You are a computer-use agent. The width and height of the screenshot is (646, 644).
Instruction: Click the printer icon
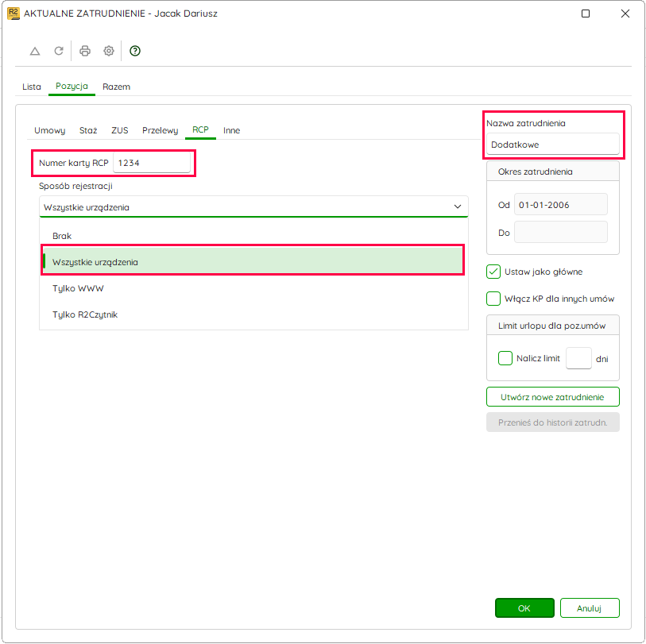click(x=85, y=51)
